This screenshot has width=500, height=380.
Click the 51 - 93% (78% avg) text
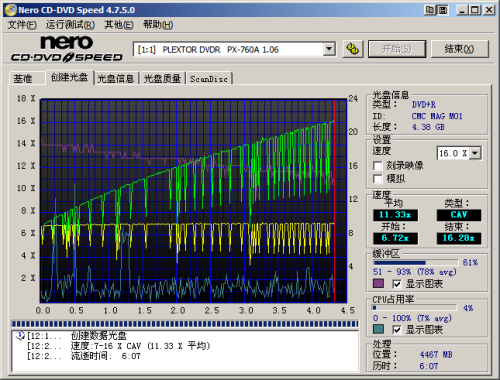pyautogui.click(x=414, y=272)
